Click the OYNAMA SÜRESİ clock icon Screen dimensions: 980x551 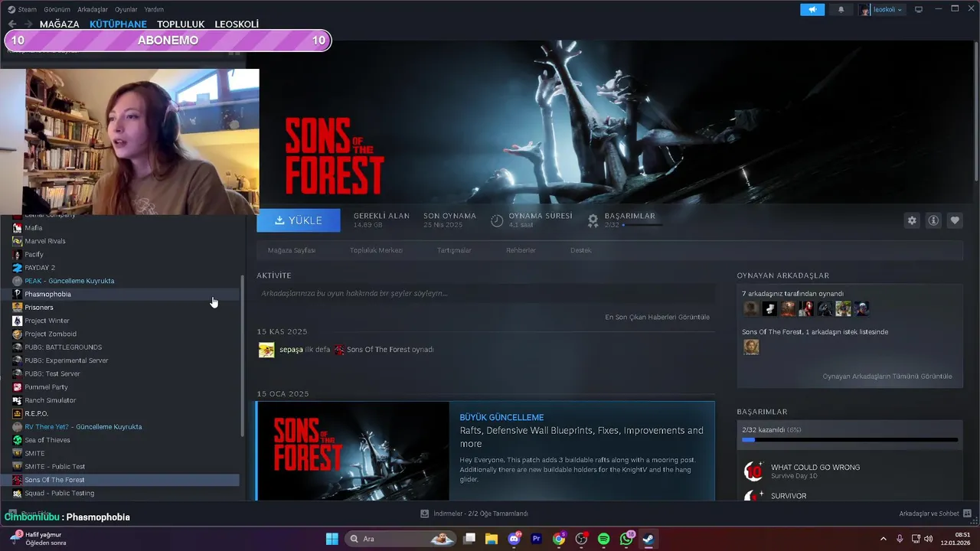coord(497,220)
